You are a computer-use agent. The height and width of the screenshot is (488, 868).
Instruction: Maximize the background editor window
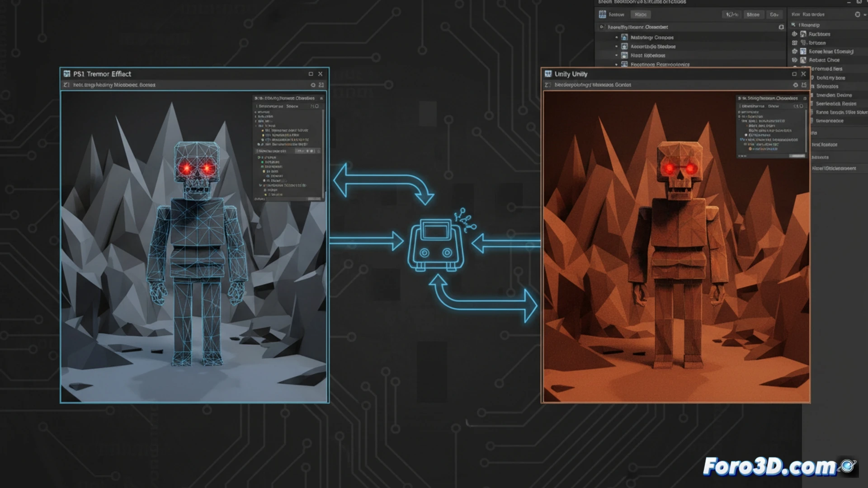[859, 2]
